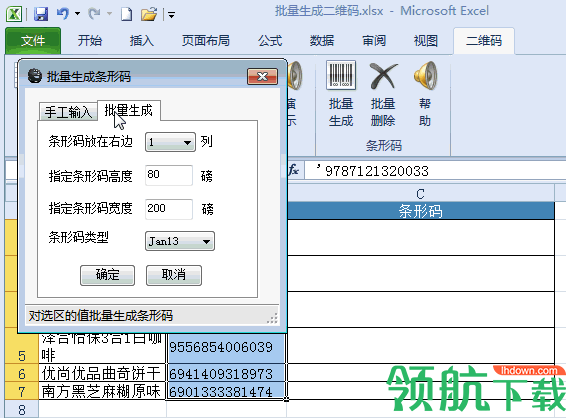The height and width of the screenshot is (418, 566).
Task: Select row 6 header
Action: coord(22,373)
